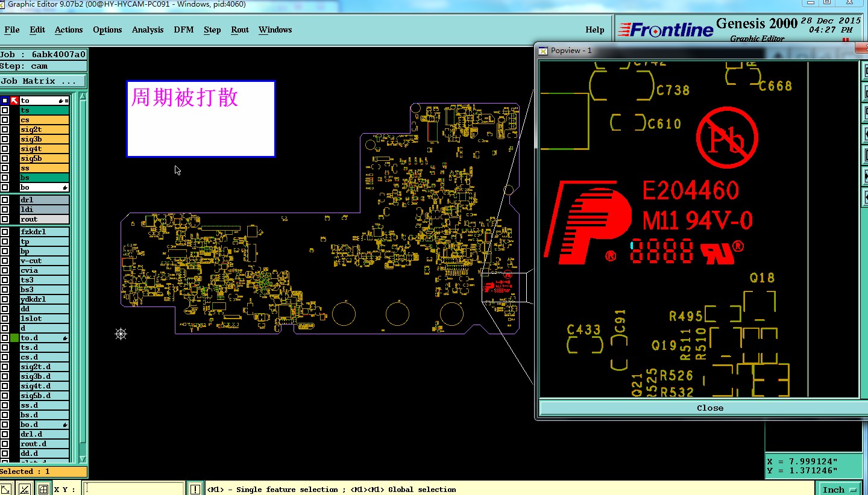Screen dimensions: 868x495
Task: Select the 'sig5b' layer name
Action: [44, 158]
